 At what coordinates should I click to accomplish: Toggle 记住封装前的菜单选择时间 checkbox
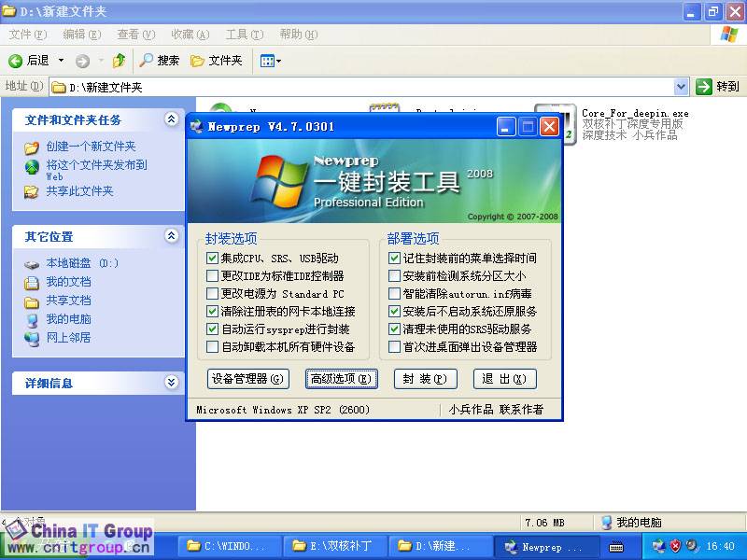(x=394, y=259)
